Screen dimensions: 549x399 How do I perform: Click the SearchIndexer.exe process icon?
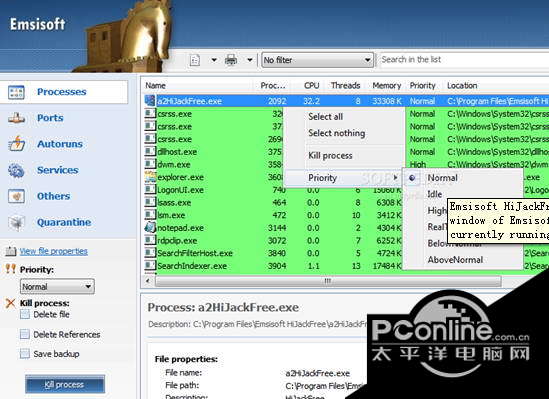tap(150, 266)
